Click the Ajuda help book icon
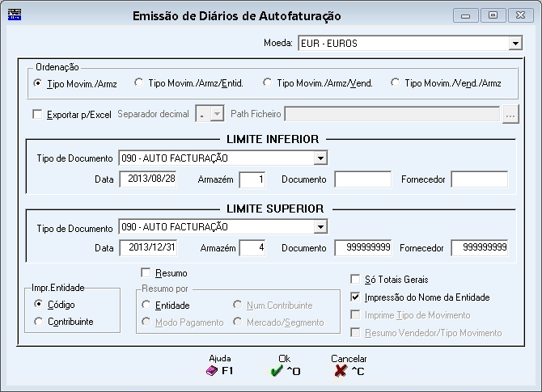 pyautogui.click(x=211, y=371)
